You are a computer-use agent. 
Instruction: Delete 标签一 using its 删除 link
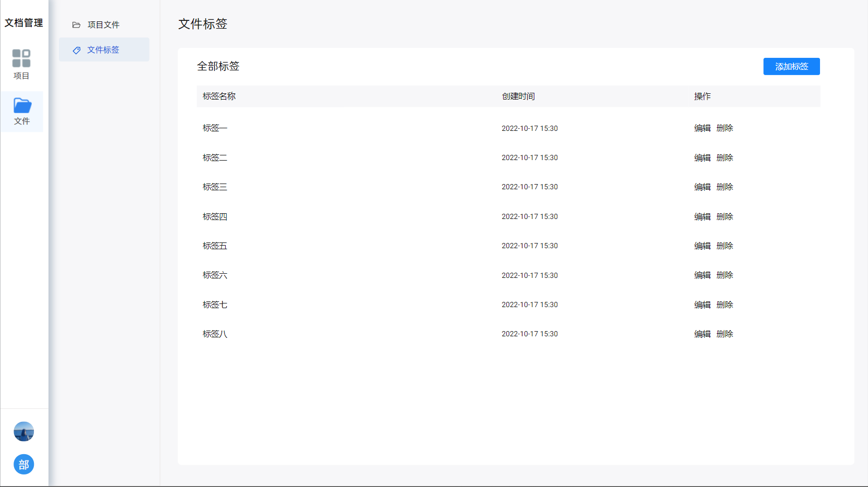(x=725, y=128)
